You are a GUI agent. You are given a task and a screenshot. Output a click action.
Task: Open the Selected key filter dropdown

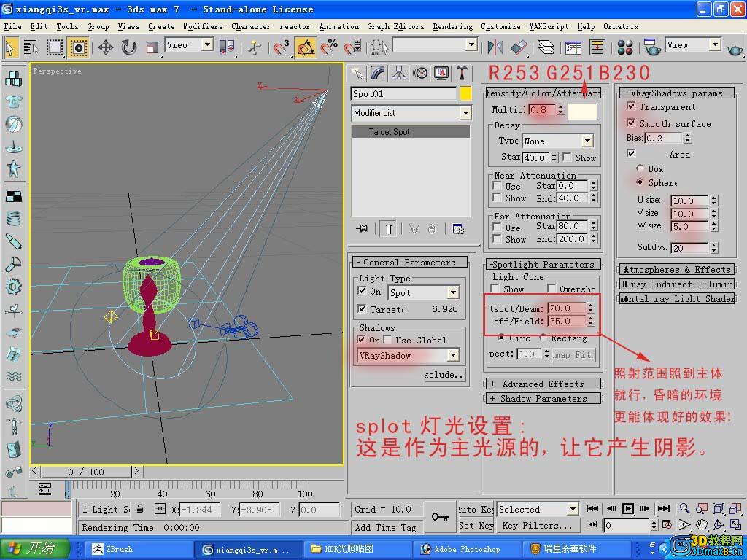pyautogui.click(x=538, y=509)
